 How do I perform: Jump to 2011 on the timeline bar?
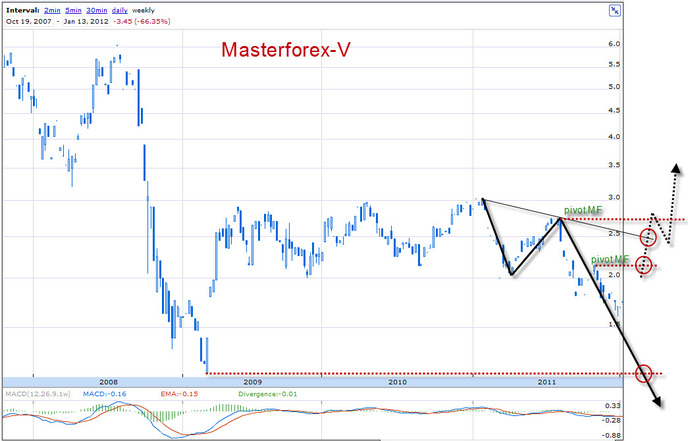point(547,382)
